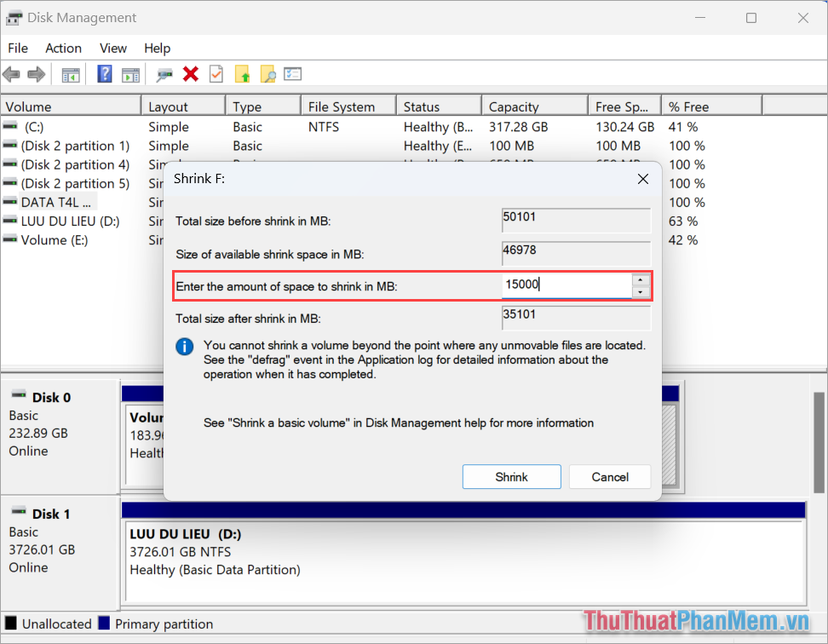Open the File menu

(17, 48)
